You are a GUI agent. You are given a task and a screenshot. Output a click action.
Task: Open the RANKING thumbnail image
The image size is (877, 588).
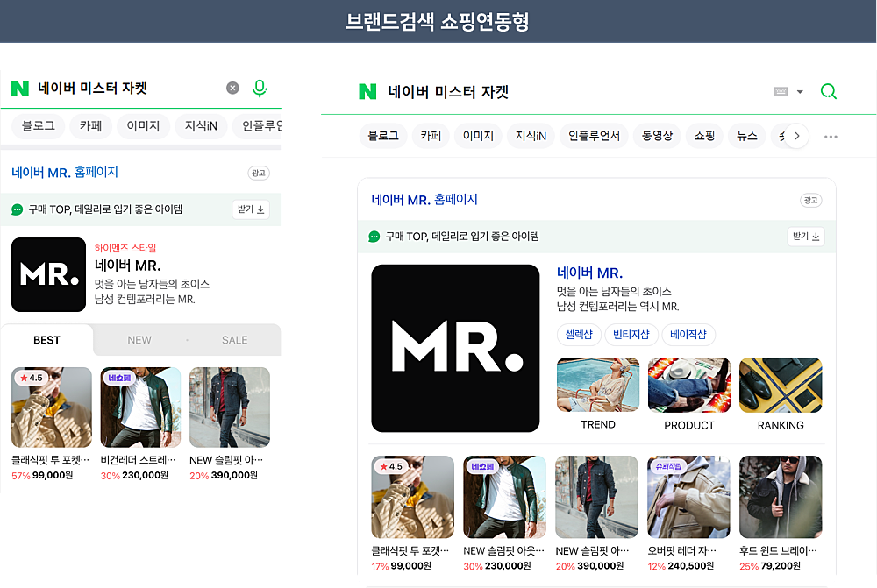(781, 385)
